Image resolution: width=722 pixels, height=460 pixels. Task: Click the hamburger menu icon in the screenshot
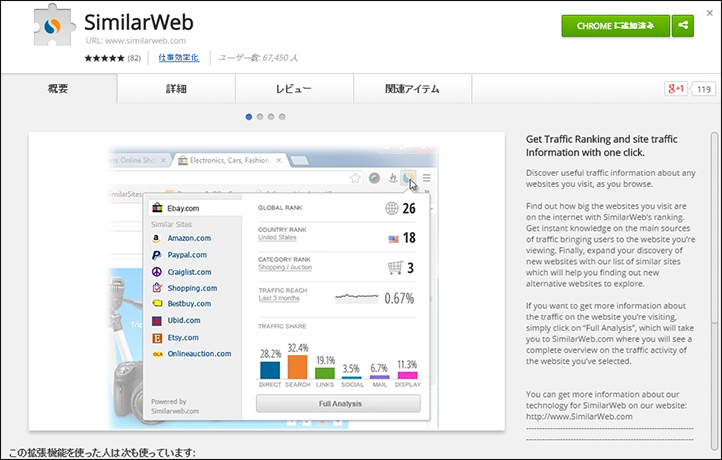pos(427,178)
